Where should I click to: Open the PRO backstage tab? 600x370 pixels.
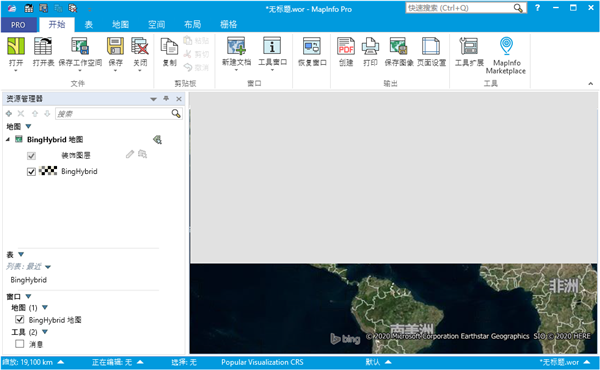pos(18,25)
